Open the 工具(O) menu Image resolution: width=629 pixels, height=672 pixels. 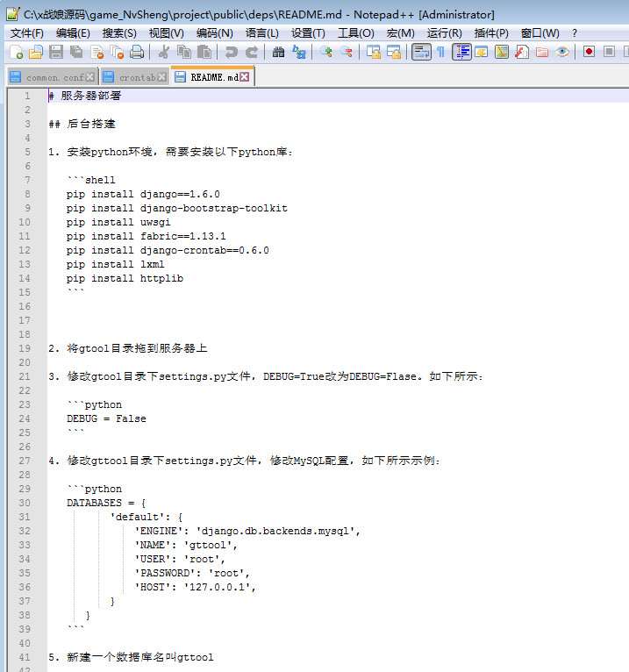(x=355, y=33)
